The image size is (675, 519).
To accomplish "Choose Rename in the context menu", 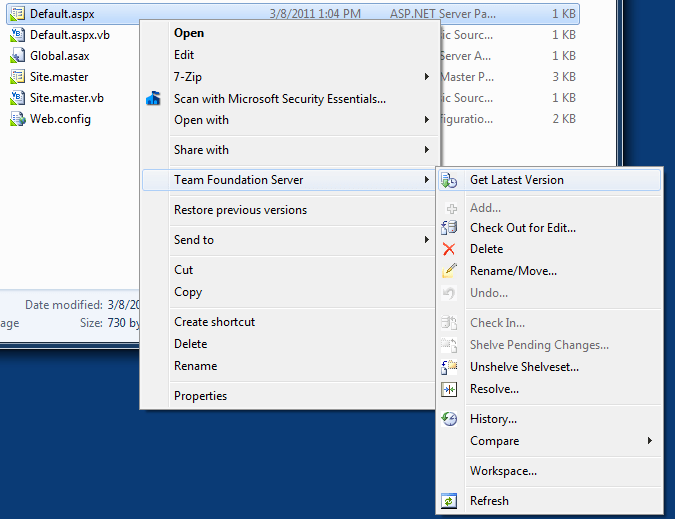I will pos(289,366).
